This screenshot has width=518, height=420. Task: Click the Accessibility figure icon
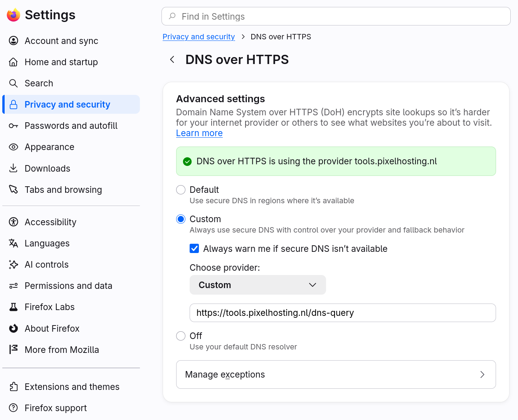pos(13,222)
